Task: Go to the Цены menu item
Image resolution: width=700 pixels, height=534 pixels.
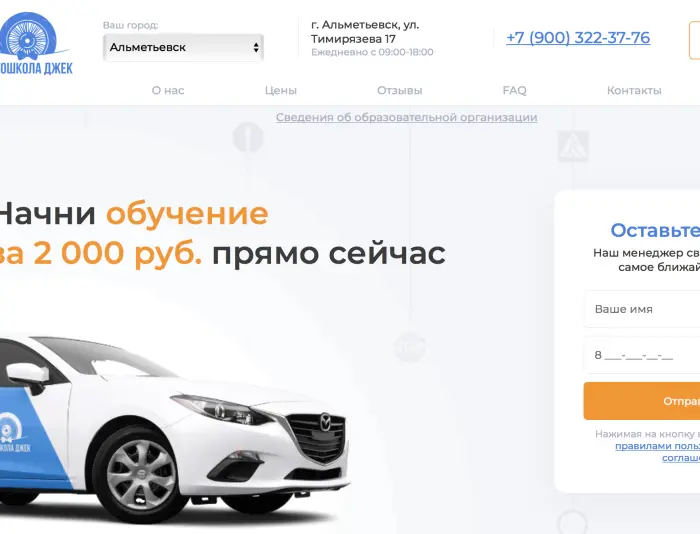Action: click(x=280, y=90)
